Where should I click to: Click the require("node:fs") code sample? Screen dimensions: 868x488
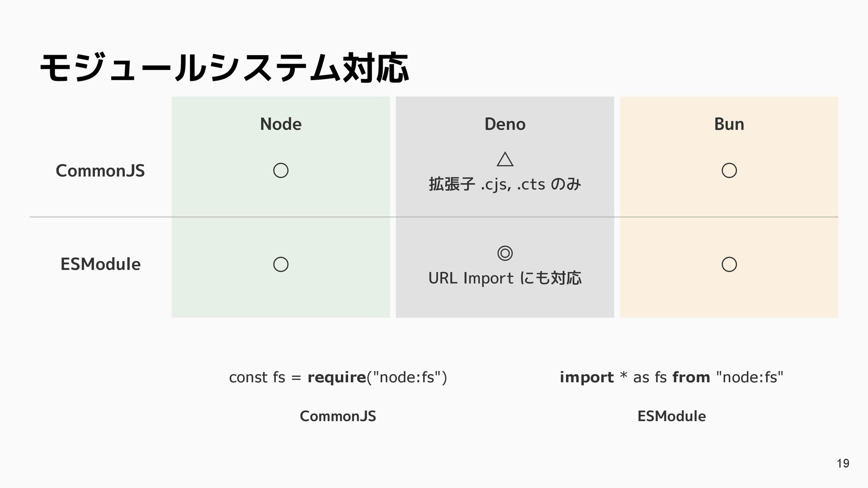[338, 377]
